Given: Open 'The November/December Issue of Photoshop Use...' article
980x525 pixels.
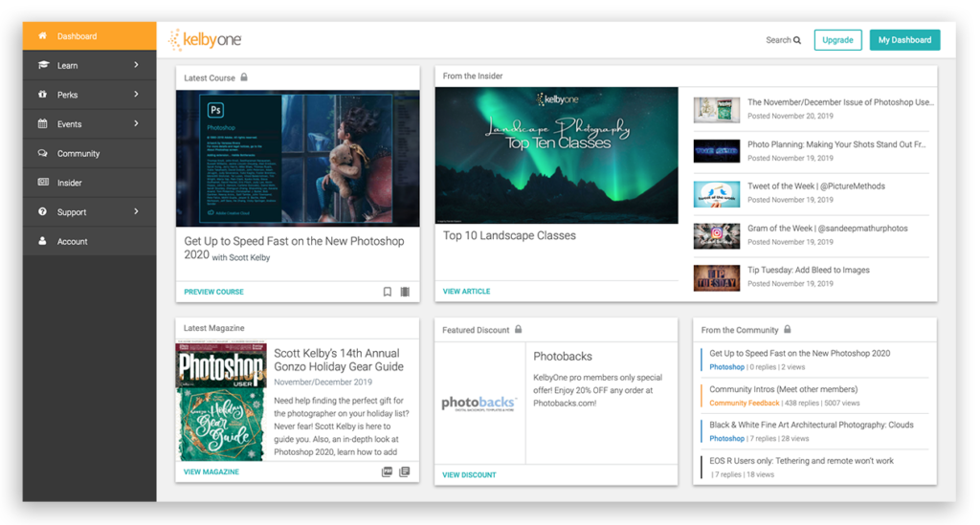Looking at the screenshot, I should pos(840,102).
